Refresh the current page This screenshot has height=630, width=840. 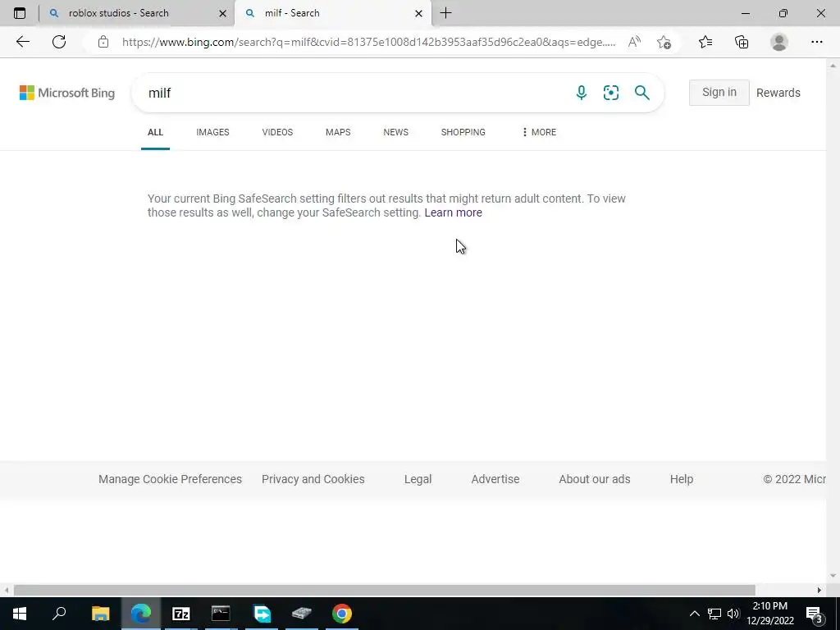(x=59, y=42)
